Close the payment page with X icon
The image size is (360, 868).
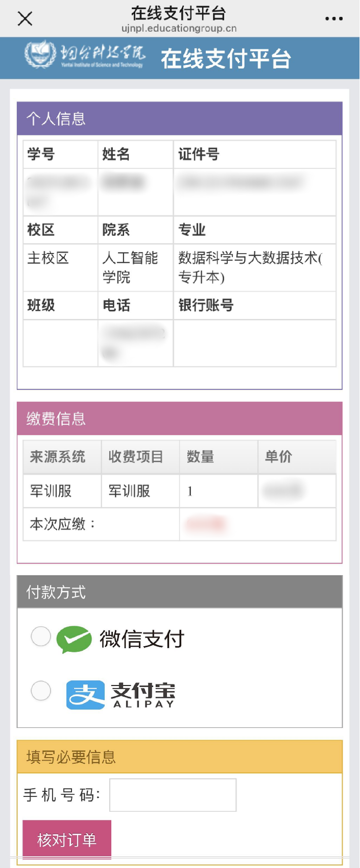pos(25,19)
